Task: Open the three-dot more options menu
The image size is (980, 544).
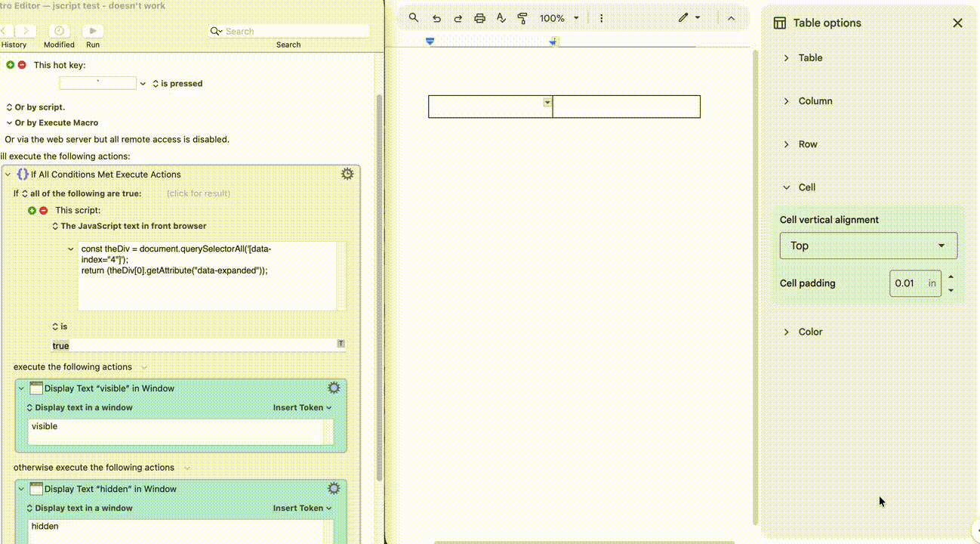Action: tap(601, 18)
